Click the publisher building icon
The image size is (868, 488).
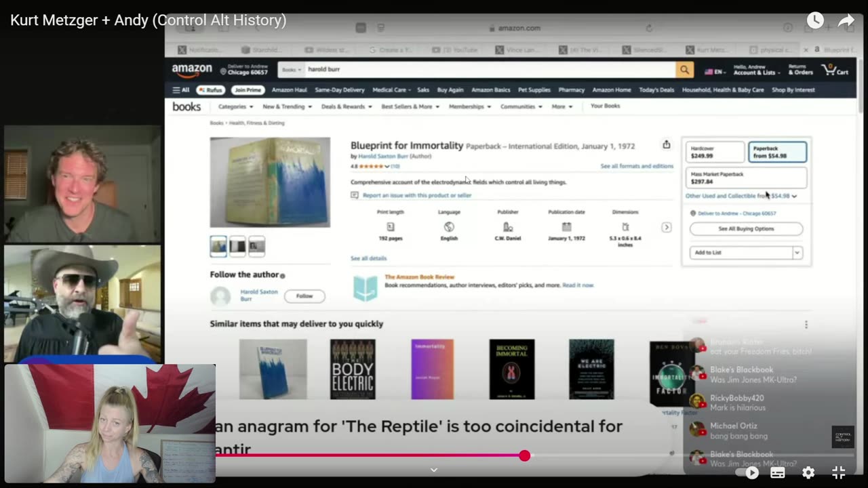click(508, 227)
